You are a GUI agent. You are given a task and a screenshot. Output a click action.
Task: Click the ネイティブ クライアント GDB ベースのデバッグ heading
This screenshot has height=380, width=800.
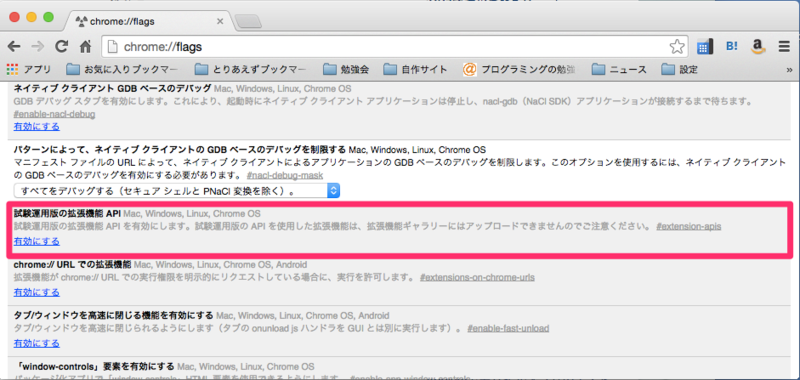click(113, 88)
